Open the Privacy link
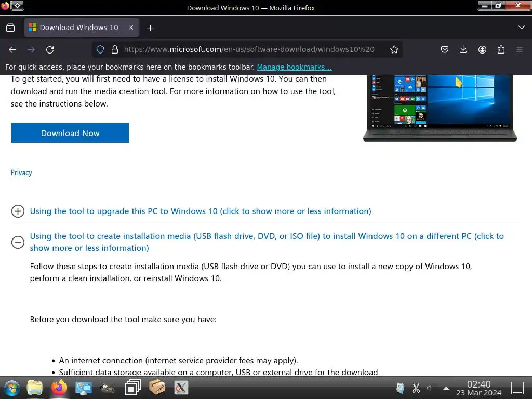 point(21,172)
